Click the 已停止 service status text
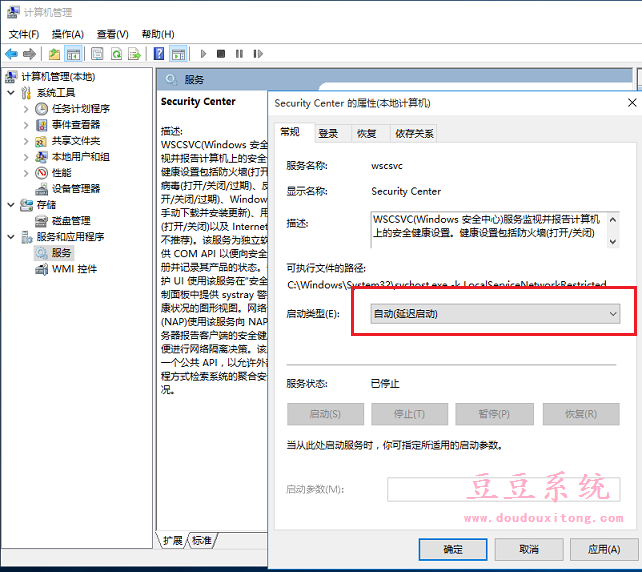Image resolution: width=642 pixels, height=572 pixels. [385, 384]
